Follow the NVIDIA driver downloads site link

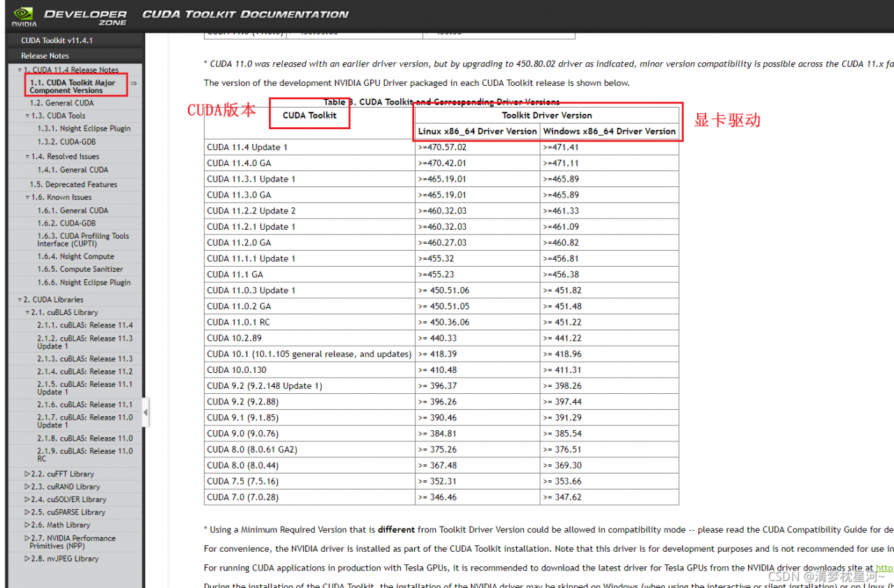coord(885,568)
